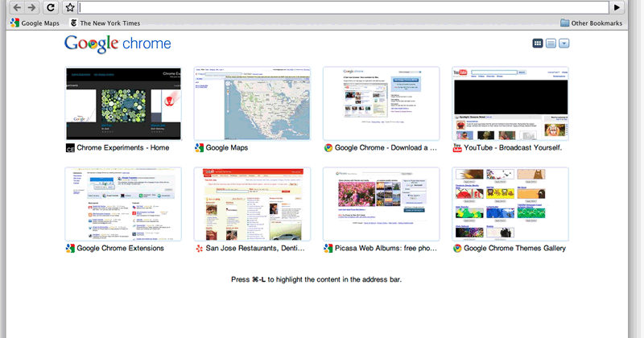This screenshot has height=338, width=644.
Task: Click 'Google Chrome Themes Gallery' title
Action: click(x=514, y=248)
